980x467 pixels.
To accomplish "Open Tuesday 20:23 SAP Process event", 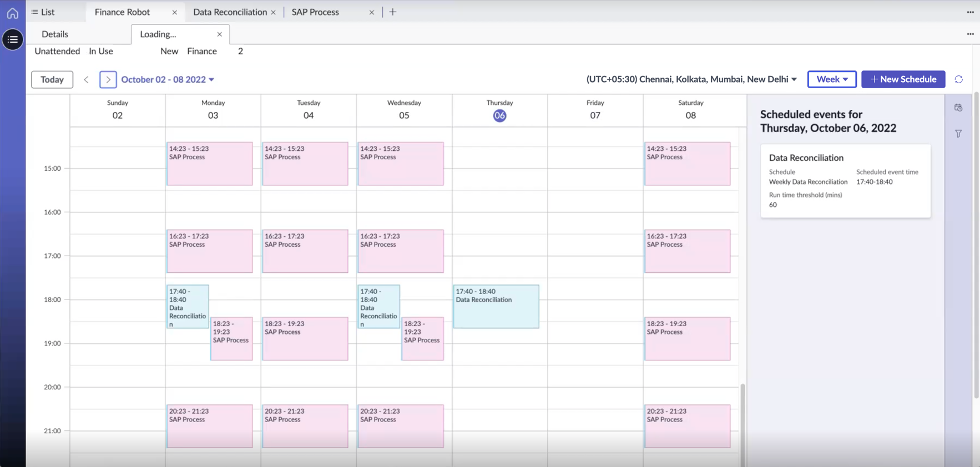I will tap(305, 426).
